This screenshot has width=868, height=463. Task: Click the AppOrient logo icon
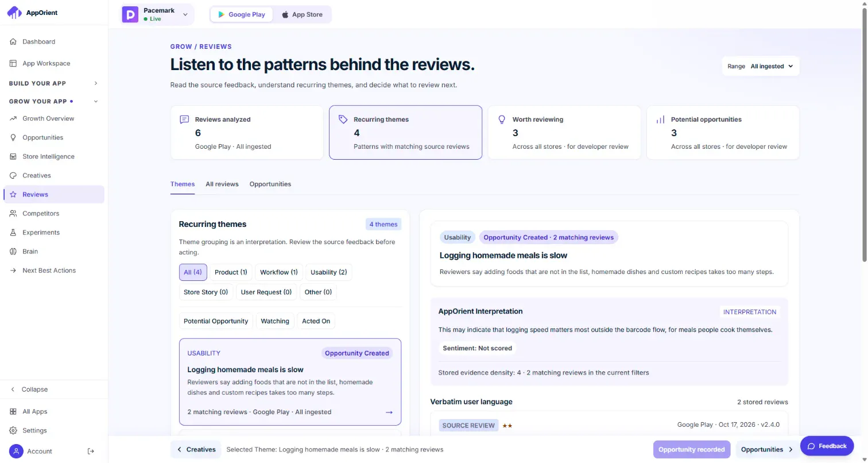pyautogui.click(x=14, y=13)
